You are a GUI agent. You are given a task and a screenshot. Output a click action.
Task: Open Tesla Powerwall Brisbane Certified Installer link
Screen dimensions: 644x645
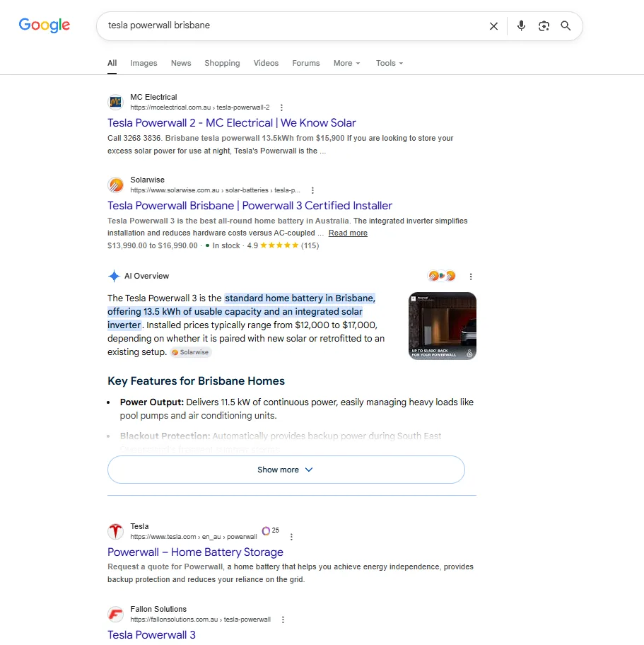(250, 205)
